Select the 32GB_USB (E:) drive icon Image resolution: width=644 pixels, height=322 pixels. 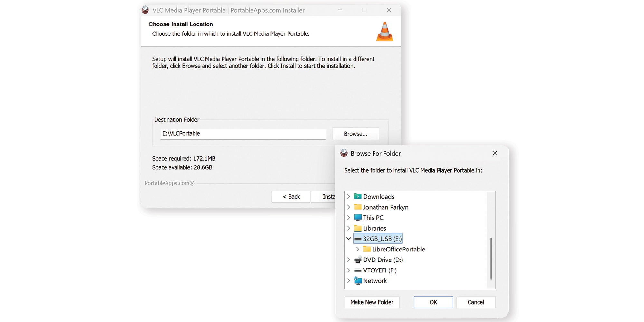click(x=358, y=239)
